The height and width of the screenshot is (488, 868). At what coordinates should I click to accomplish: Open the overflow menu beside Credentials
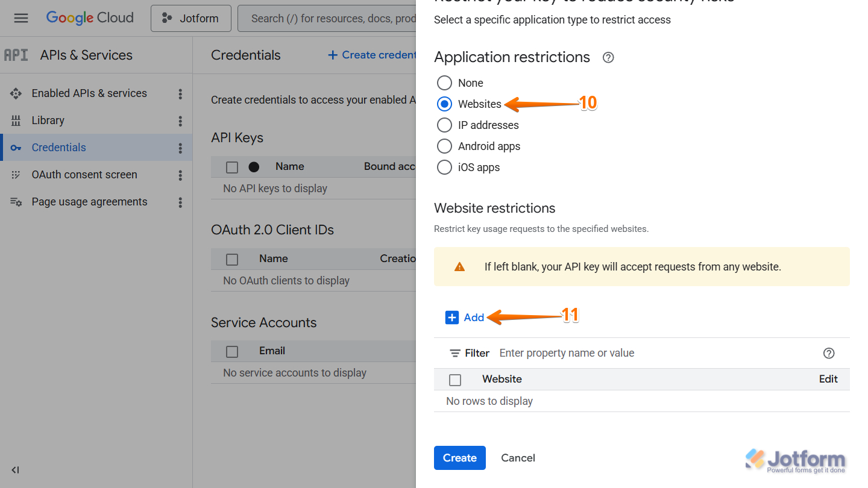click(180, 147)
